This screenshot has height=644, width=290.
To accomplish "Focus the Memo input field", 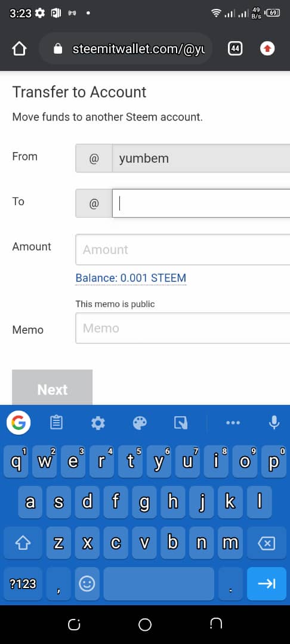I will 183,328.
